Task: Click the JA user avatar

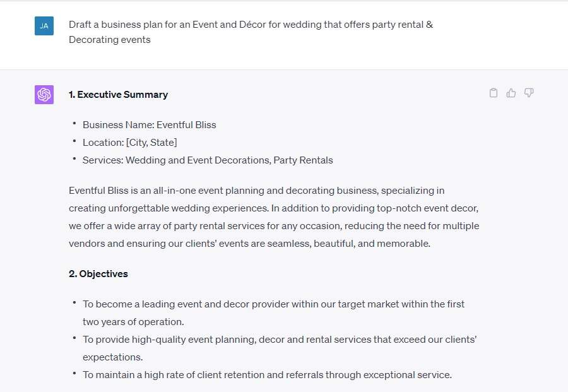Action: click(x=44, y=26)
